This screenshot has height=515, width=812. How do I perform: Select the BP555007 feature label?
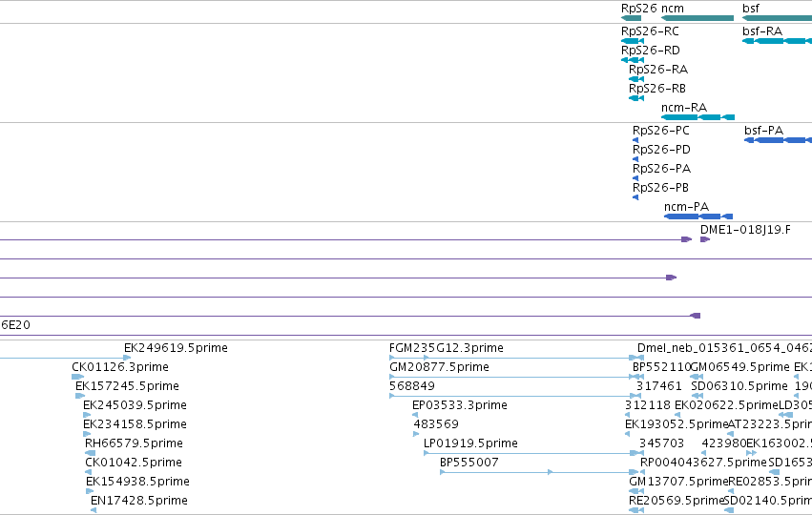click(468, 463)
